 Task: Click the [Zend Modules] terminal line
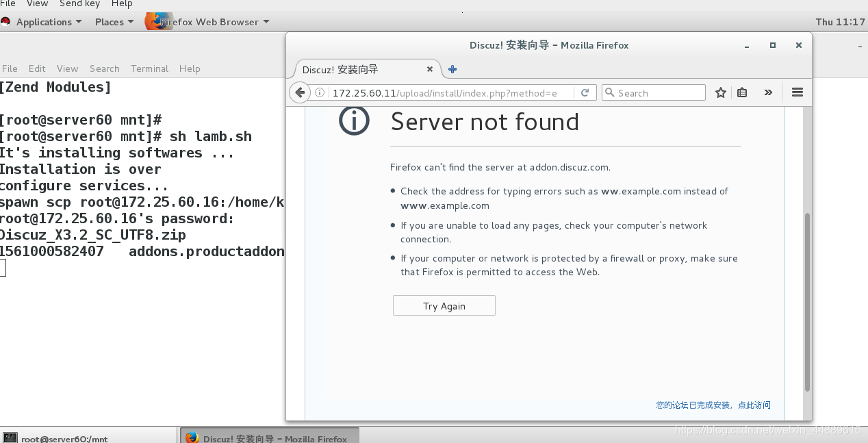click(x=55, y=87)
